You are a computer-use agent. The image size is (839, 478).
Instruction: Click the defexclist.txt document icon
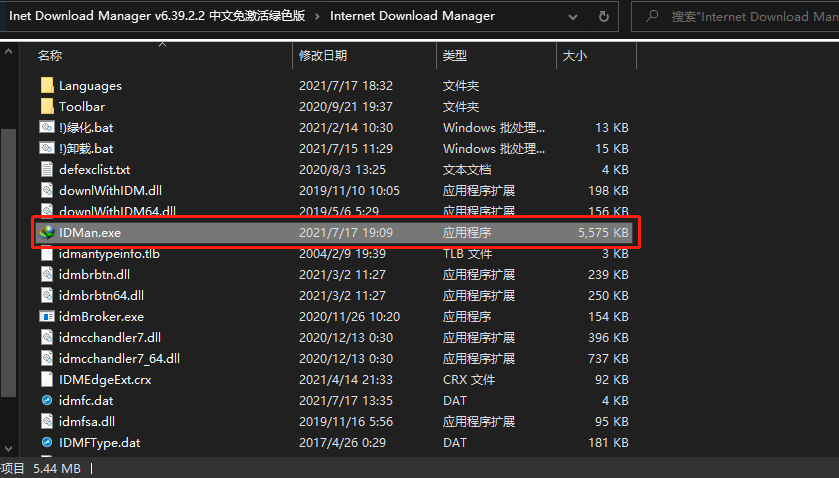pos(47,169)
